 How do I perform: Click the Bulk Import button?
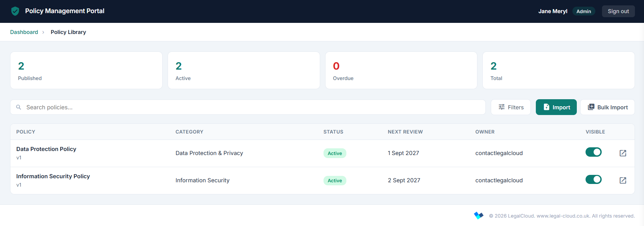(x=607, y=107)
